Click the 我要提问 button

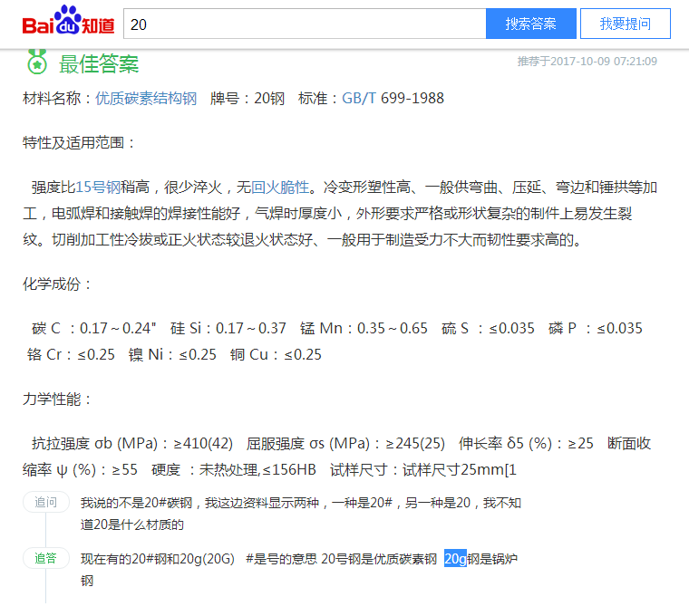pyautogui.click(x=626, y=24)
